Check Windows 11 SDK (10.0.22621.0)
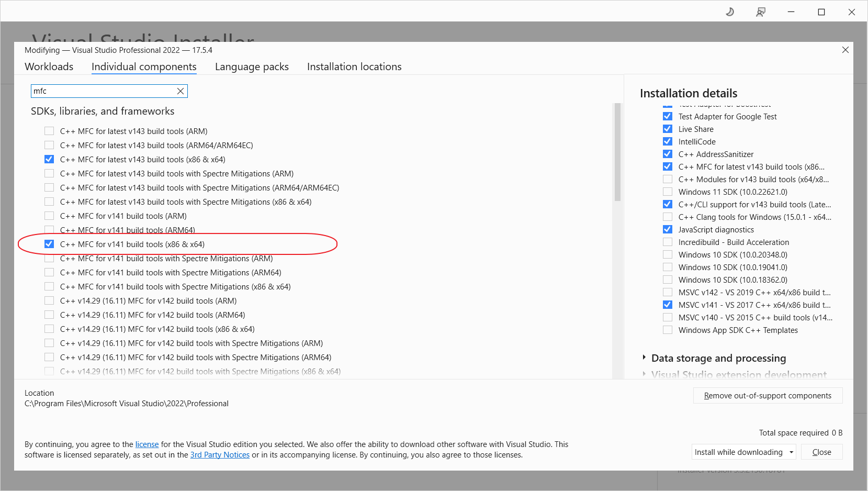Screen dimensions: 868x491 coord(668,192)
